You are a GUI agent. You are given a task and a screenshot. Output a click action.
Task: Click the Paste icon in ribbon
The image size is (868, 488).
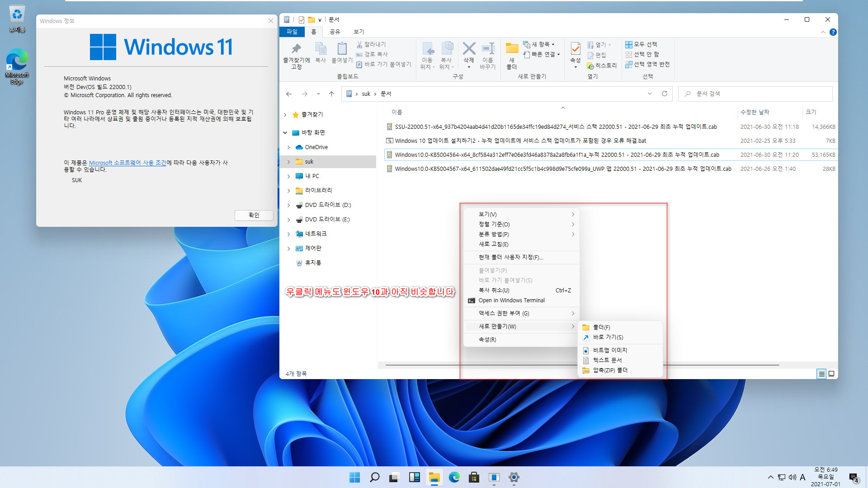tap(342, 52)
